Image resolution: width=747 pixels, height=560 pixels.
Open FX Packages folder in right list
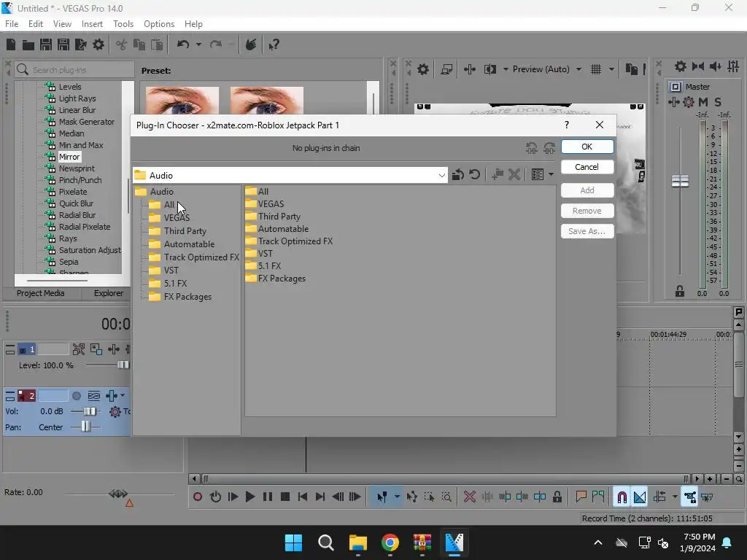point(282,279)
